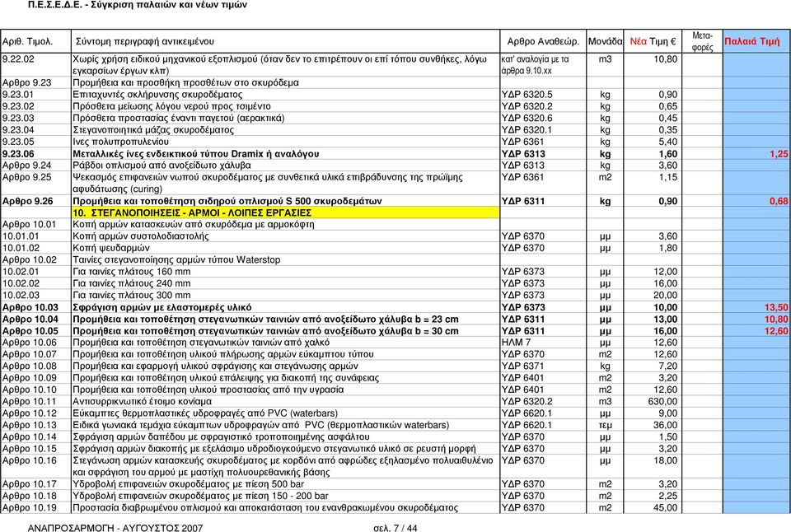Select row 'Αρθρο 9.25' code
791x532 pixels.
click(26, 177)
